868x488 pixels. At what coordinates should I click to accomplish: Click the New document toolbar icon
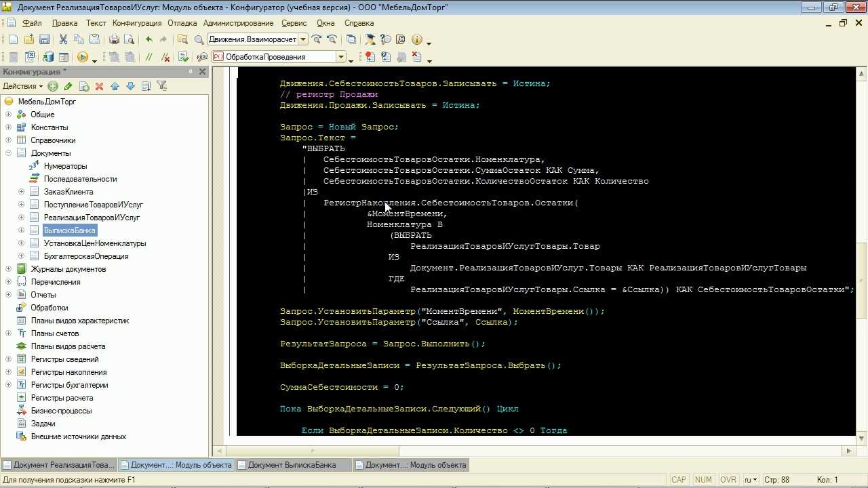click(x=13, y=39)
